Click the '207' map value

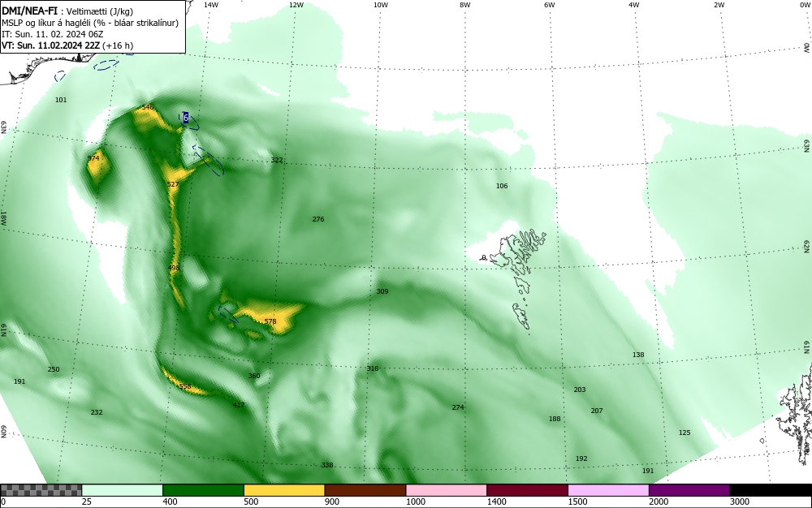pos(597,411)
